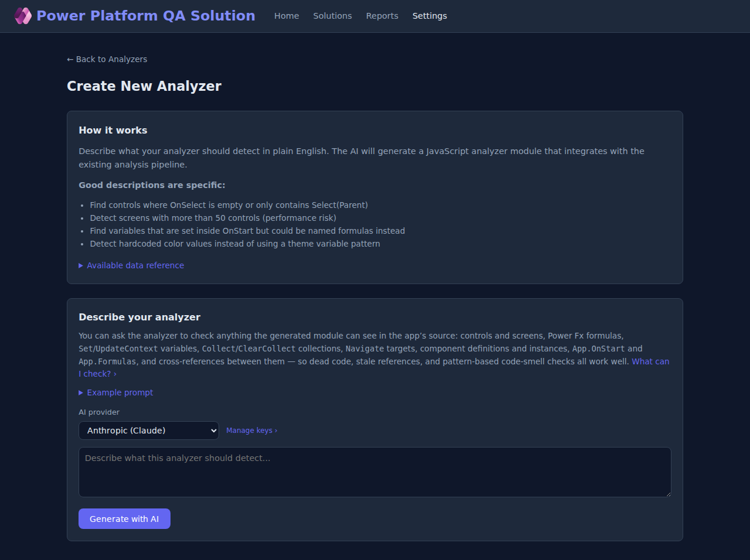The image size is (750, 560).
Task: Go back to Analyzers
Action: (107, 59)
